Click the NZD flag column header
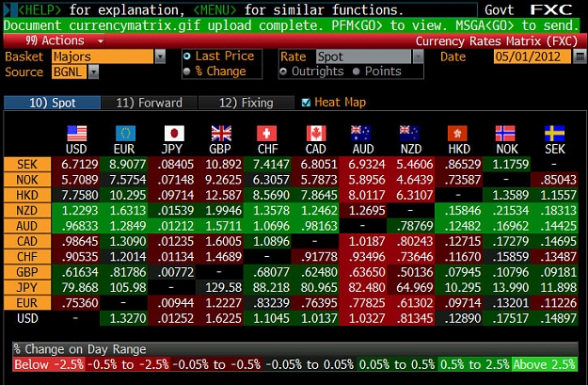Screen dimensions: 588x385 click(411, 140)
